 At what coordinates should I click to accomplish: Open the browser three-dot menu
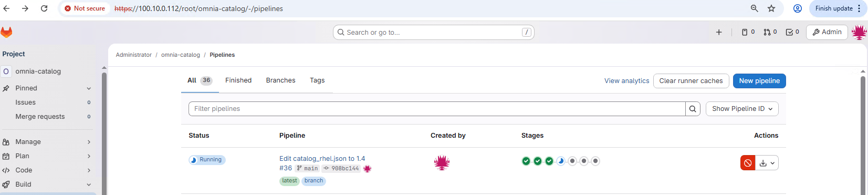(x=859, y=8)
